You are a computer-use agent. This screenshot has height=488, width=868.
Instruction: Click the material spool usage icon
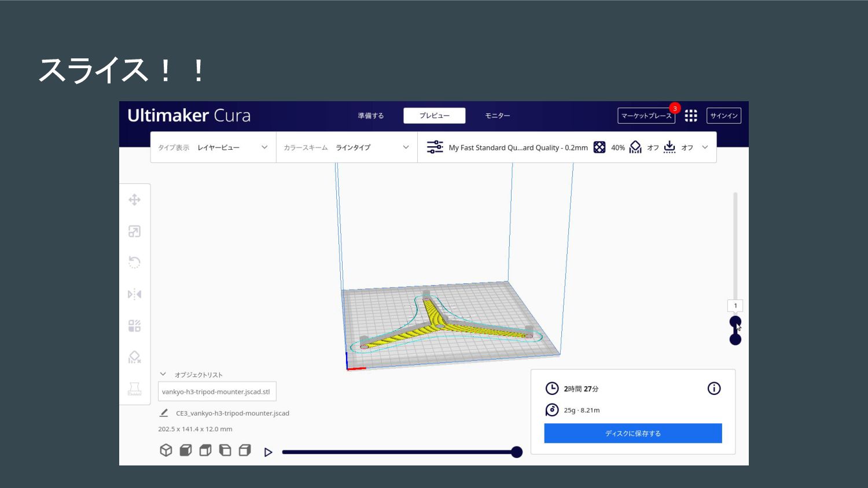point(552,410)
